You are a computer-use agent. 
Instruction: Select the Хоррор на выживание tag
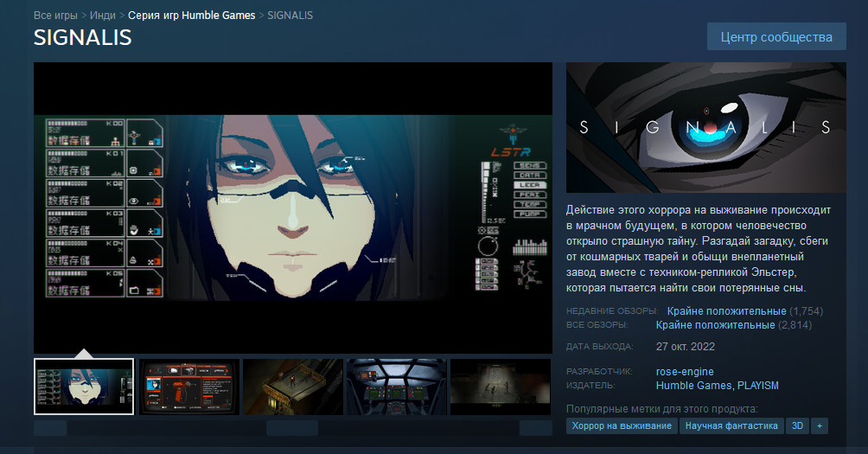[x=622, y=425]
